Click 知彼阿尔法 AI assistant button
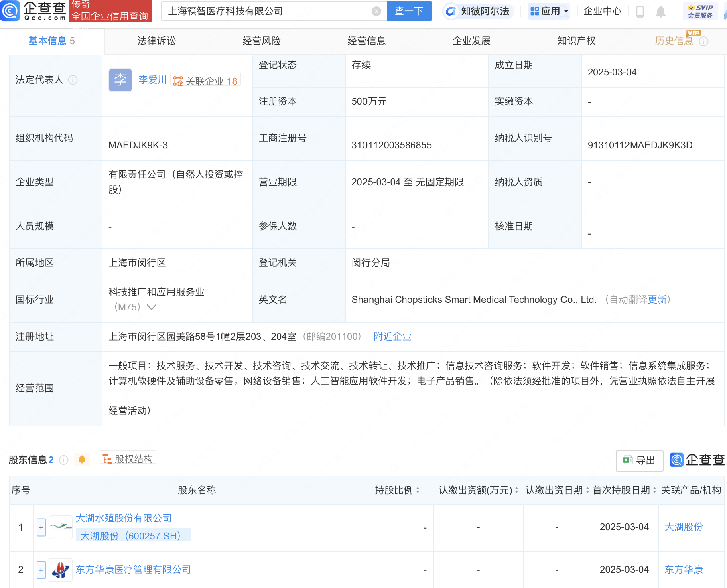 (x=478, y=11)
